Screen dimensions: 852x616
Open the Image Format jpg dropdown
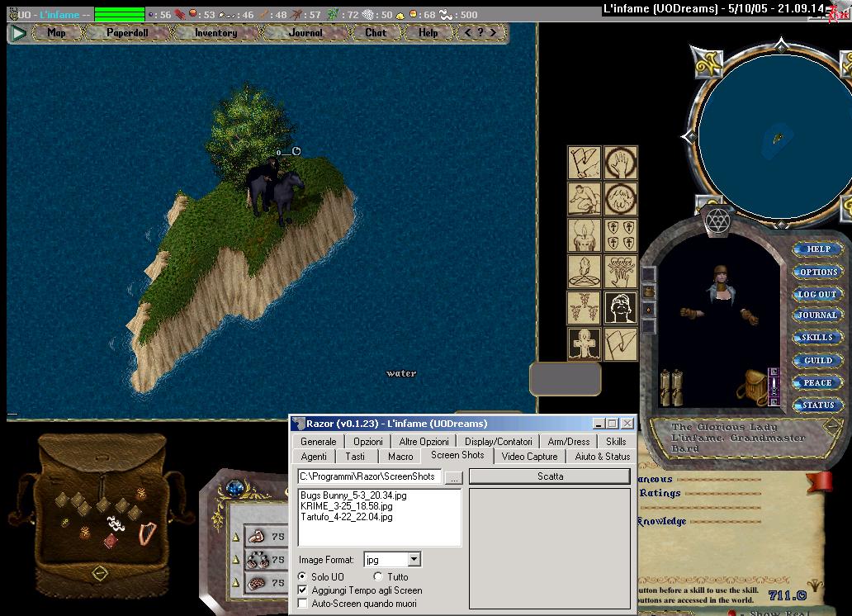(414, 560)
